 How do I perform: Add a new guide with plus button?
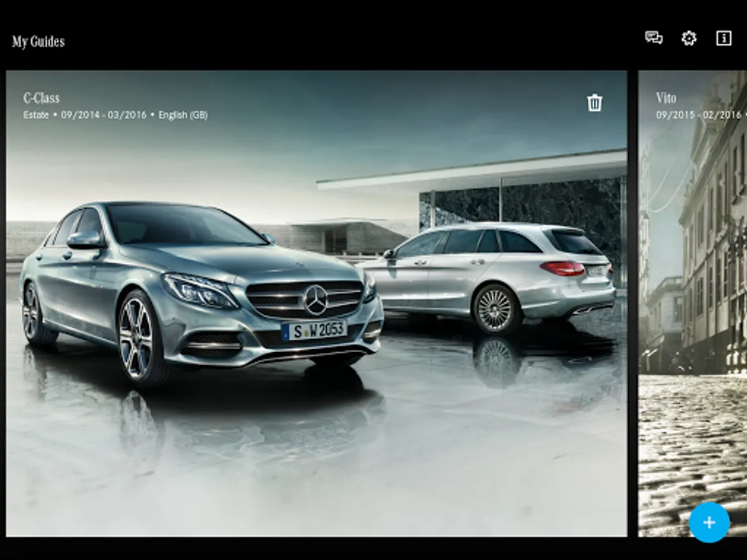pyautogui.click(x=709, y=523)
